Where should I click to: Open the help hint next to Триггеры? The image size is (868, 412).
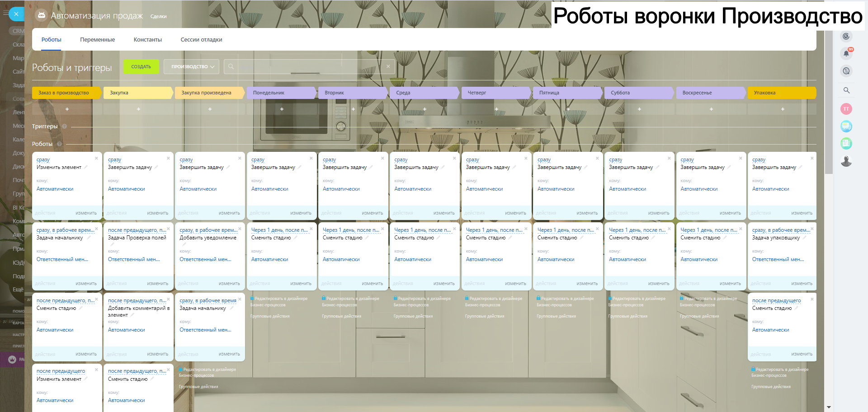64,126
